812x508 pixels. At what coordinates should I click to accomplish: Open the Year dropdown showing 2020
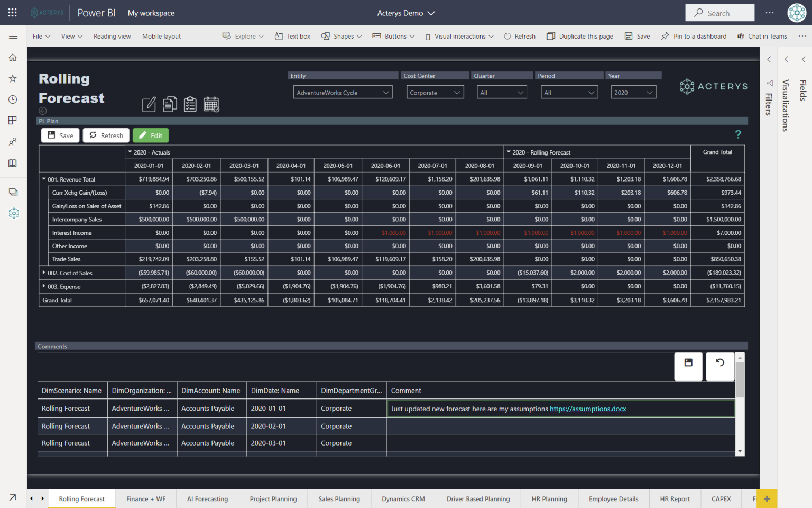(633, 93)
